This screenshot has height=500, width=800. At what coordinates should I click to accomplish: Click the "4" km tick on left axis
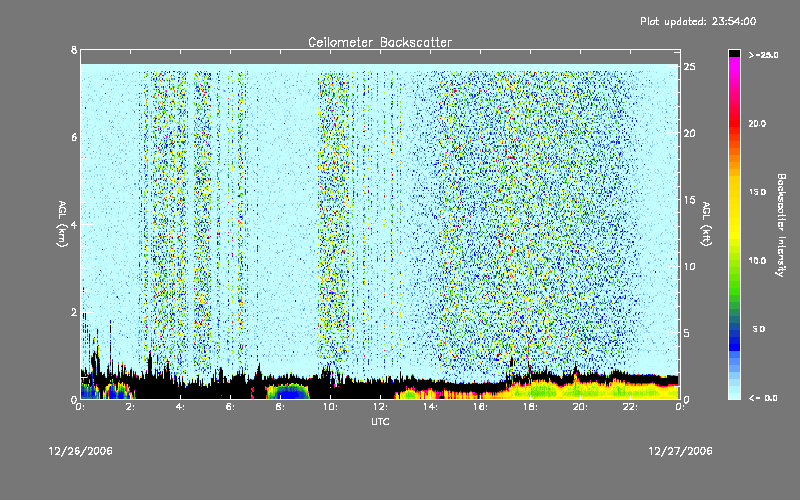pos(74,224)
